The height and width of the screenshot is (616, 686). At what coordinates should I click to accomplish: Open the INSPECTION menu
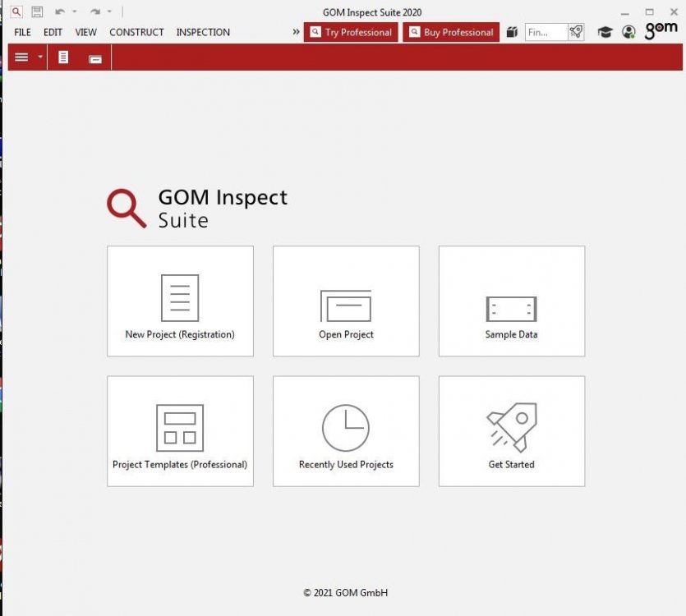click(202, 32)
